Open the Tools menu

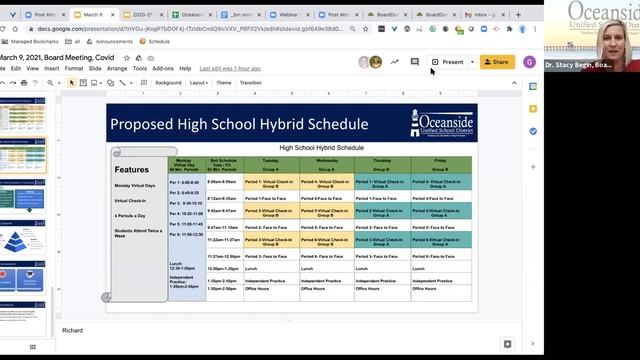tap(140, 69)
